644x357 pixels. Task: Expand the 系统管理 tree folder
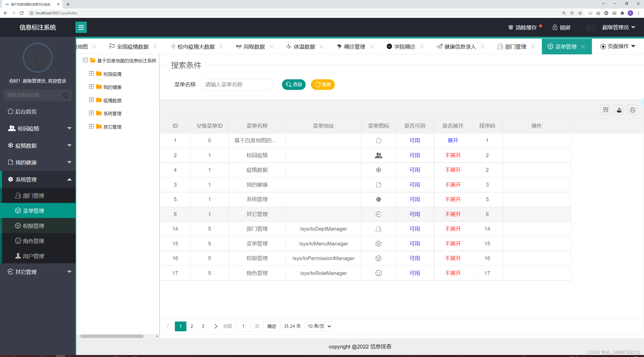91,113
